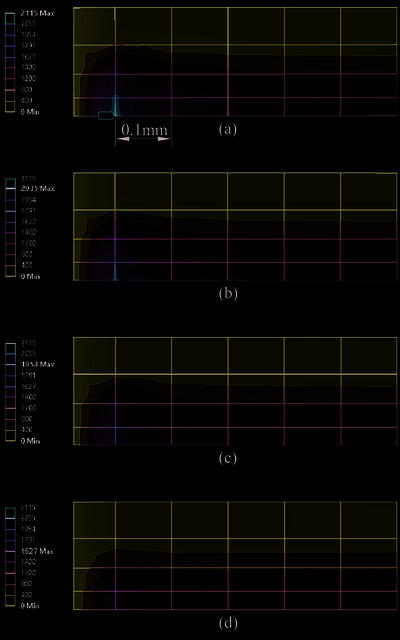Click the (b) panel caption

[x=228, y=294]
